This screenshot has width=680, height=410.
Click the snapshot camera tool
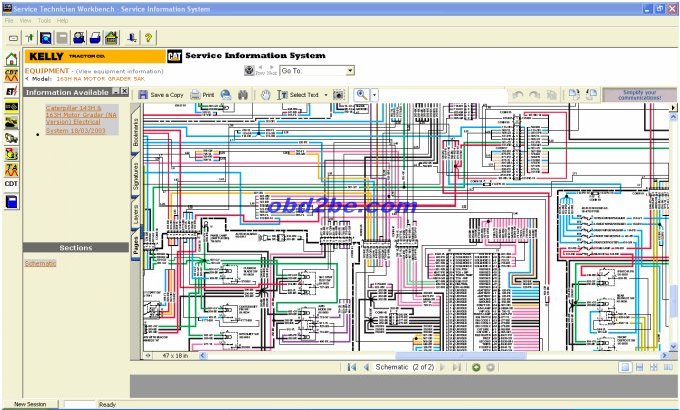point(338,95)
